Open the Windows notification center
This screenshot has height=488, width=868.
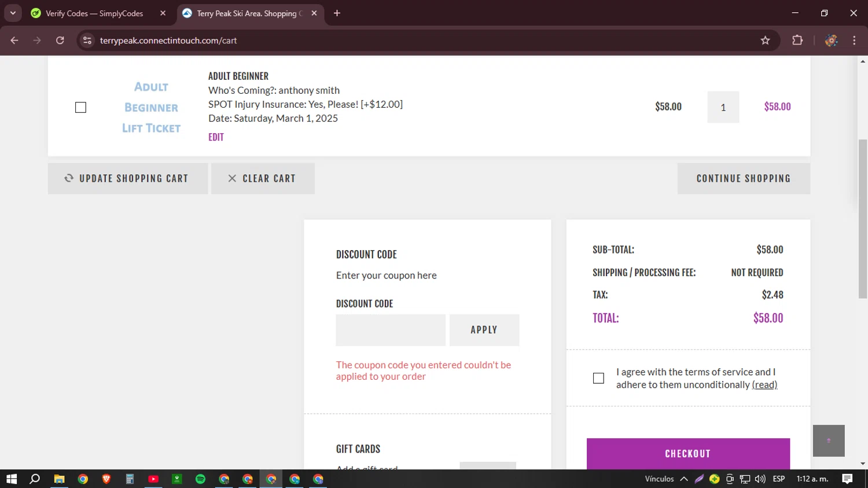(x=847, y=479)
